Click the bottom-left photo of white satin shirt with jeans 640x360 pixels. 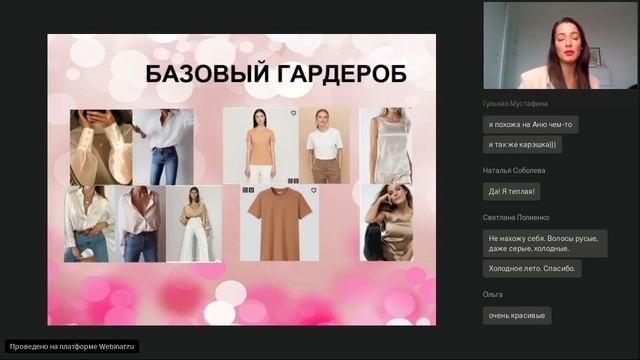pos(90,224)
